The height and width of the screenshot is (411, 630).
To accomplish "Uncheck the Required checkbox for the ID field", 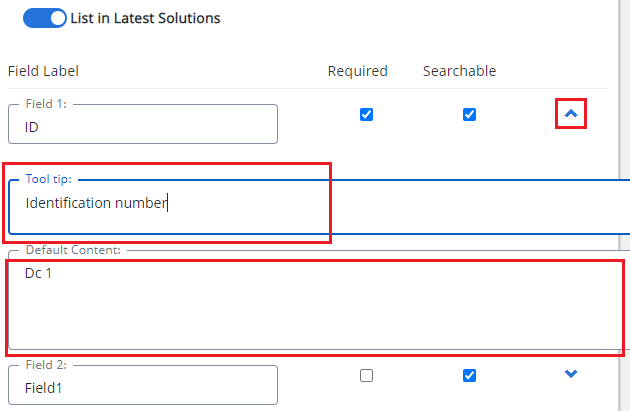I will (x=366, y=114).
